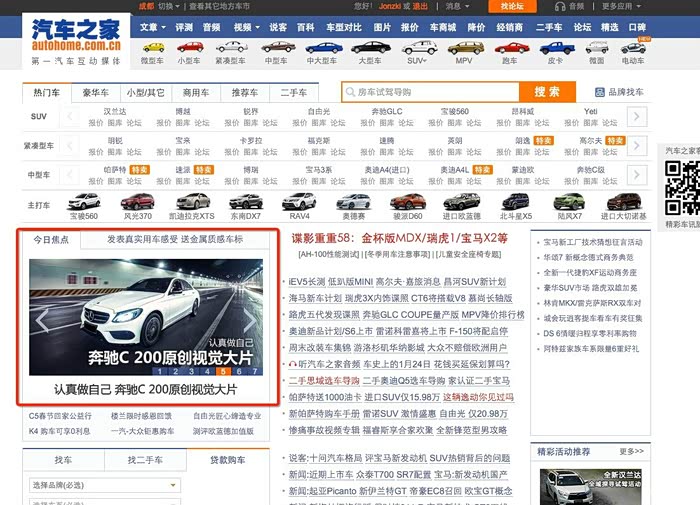The image size is (700, 505).
Task: Click the 奔驰C 200 carousel image
Action: (146, 317)
